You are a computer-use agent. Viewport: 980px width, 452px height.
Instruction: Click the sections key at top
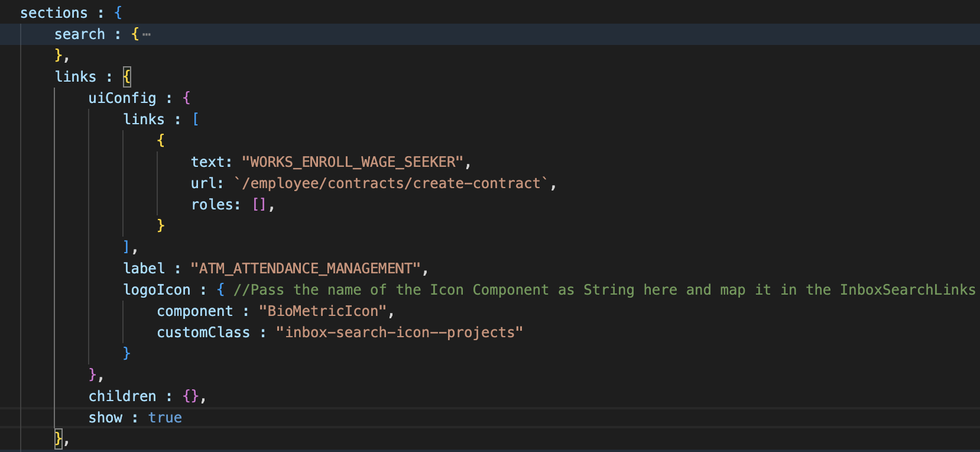pyautogui.click(x=53, y=13)
